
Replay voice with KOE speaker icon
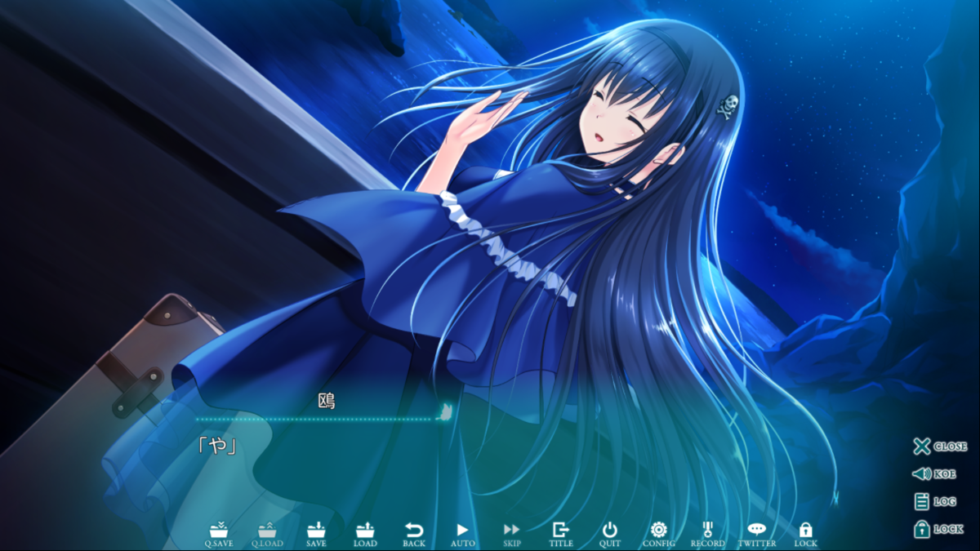934,473
